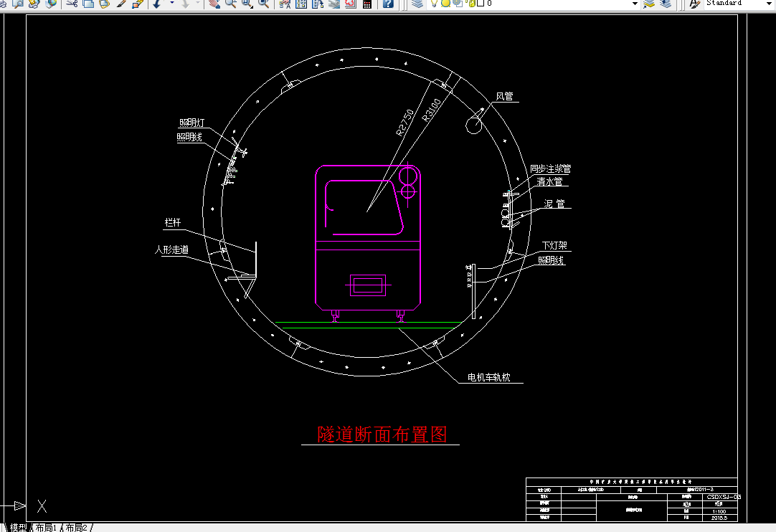This screenshot has height=532, width=776.
Task: Activate zoom realtime magnifier
Action: tap(231, 4)
